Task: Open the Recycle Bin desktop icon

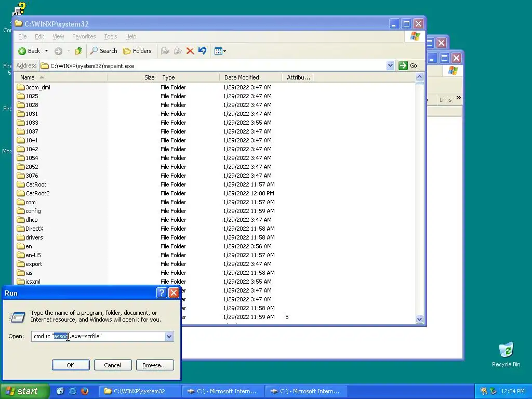Action: pyautogui.click(x=506, y=354)
